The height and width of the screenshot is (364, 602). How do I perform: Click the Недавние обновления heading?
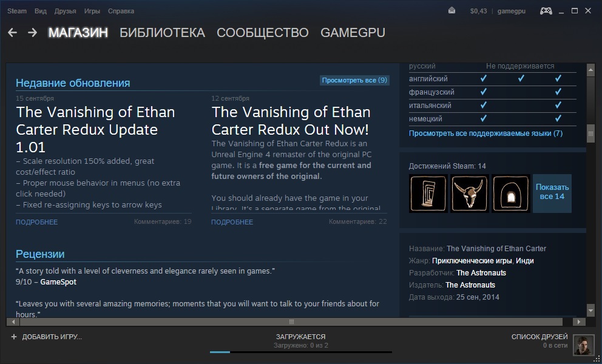pos(73,83)
